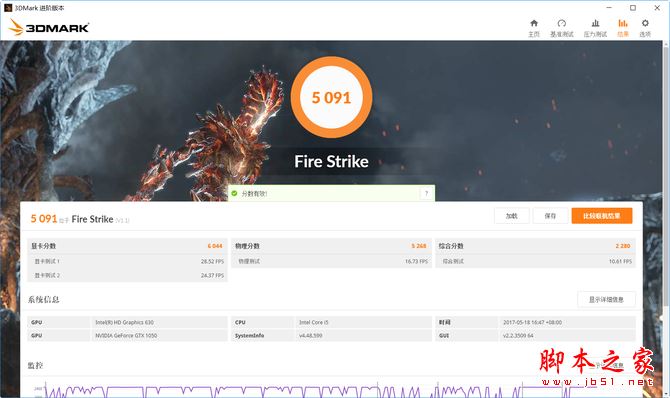Click 显示详细信息 beside 系统信息
This screenshot has height=398, width=670.
(x=606, y=300)
